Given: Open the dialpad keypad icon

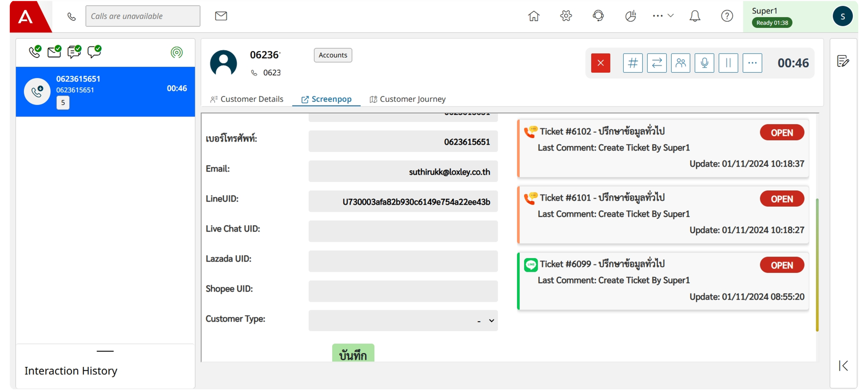Looking at the screenshot, I should click(x=632, y=63).
